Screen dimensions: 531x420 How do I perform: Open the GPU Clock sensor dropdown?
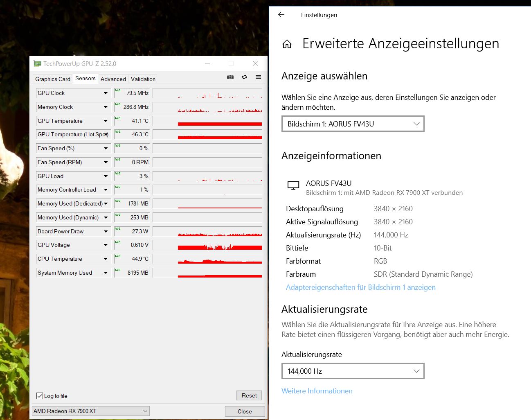click(106, 93)
